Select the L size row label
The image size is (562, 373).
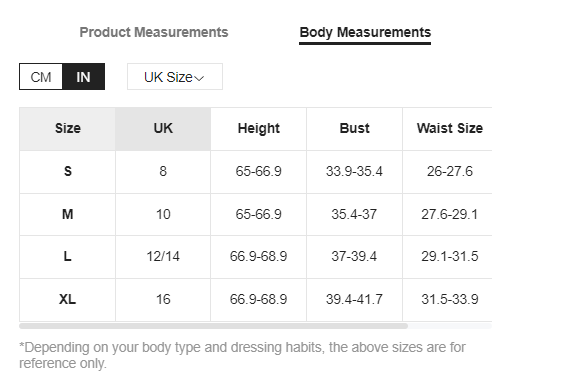[67, 257]
